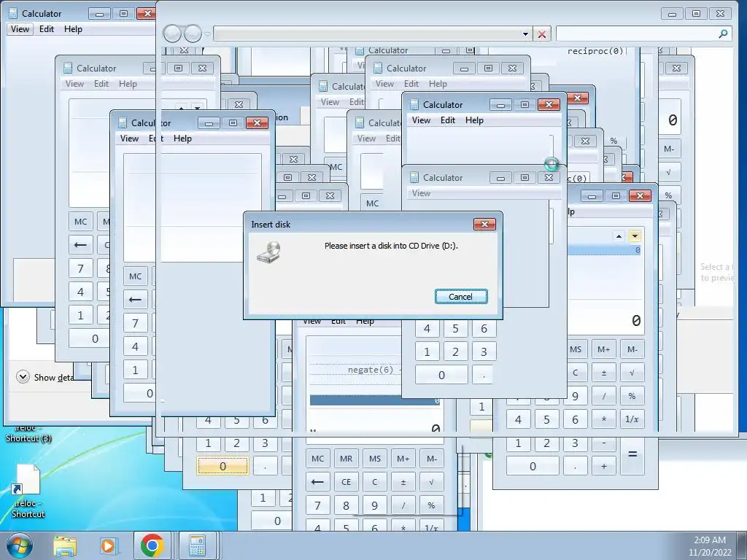Image resolution: width=747 pixels, height=560 pixels.
Task: Open the Windows Start menu
Action: [x=19, y=545]
